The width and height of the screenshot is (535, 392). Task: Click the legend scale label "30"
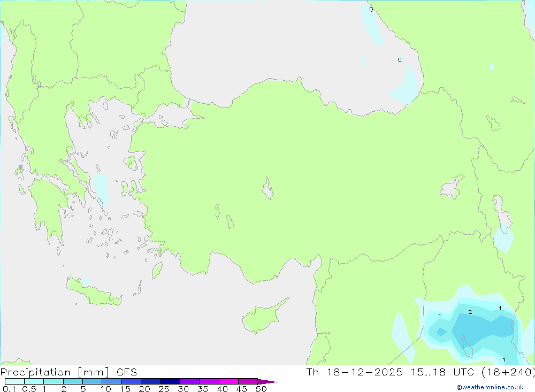pyautogui.click(x=184, y=389)
